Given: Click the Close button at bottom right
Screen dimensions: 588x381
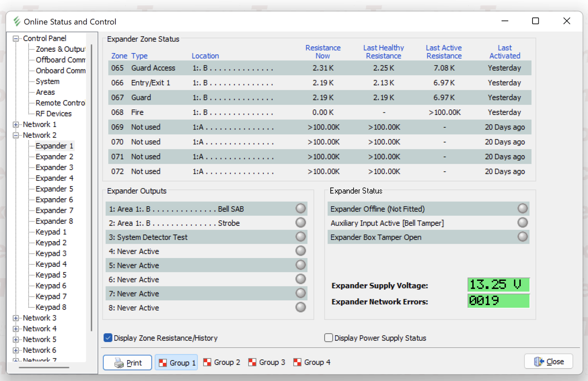Looking at the screenshot, I should pyautogui.click(x=548, y=362).
